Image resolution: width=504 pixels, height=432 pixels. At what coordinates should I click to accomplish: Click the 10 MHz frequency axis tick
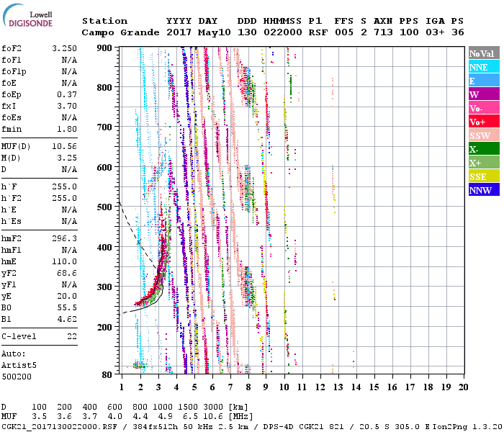click(284, 387)
